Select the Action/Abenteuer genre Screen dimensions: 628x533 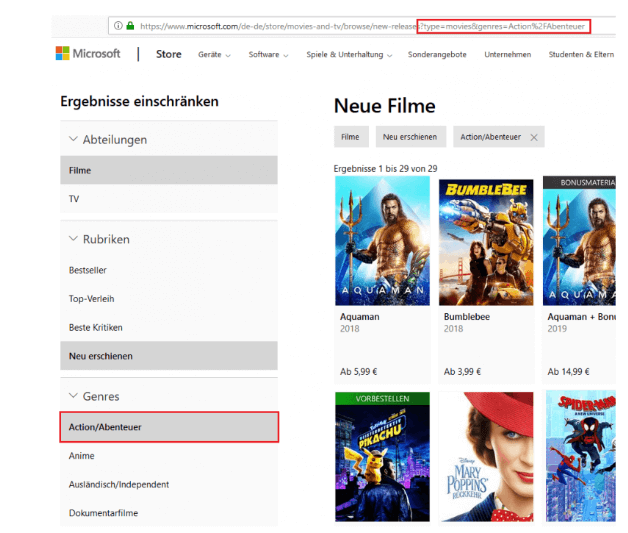point(169,427)
